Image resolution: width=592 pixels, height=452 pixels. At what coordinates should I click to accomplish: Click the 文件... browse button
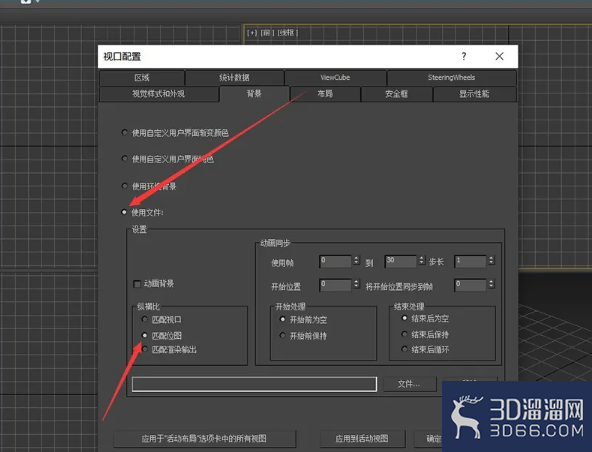click(410, 384)
